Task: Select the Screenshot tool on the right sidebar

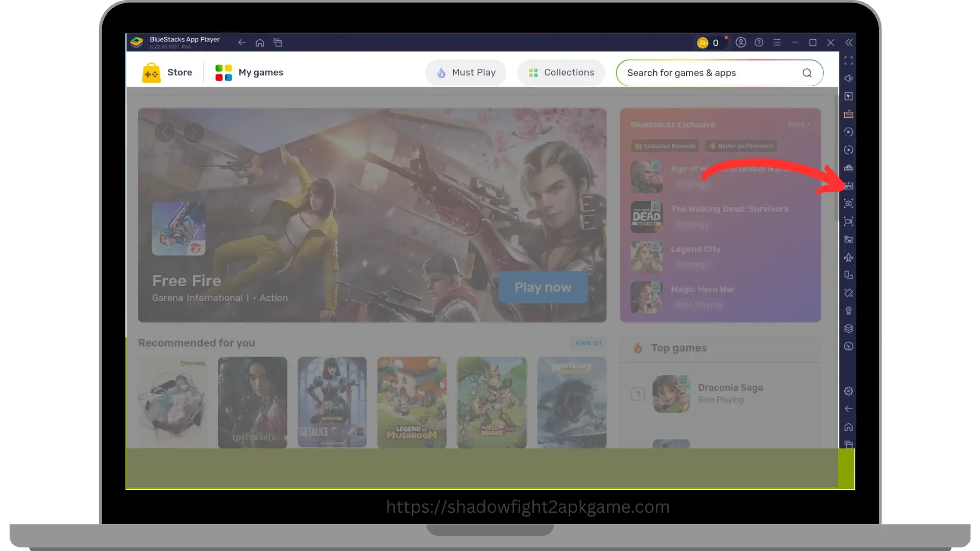Action: [x=848, y=203]
